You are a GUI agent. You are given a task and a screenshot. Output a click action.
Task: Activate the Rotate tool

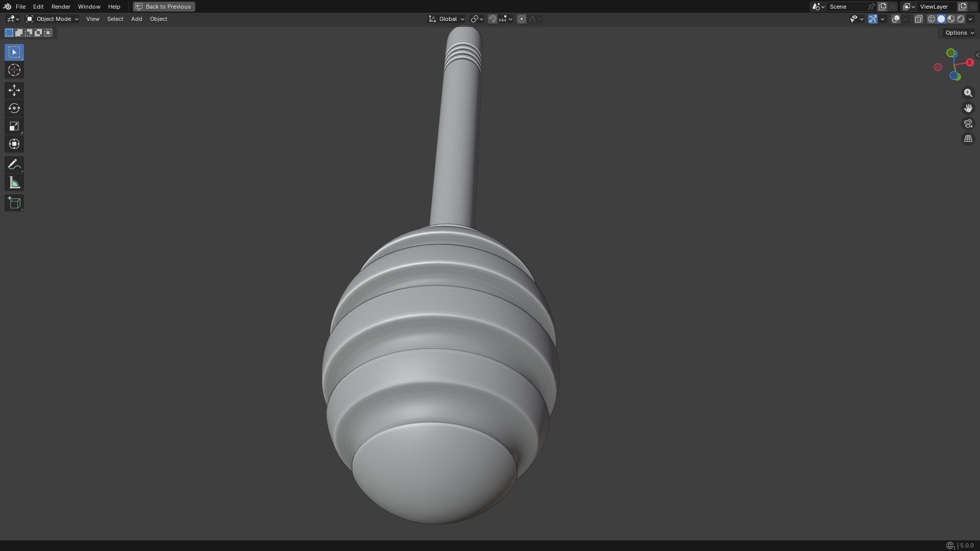pyautogui.click(x=14, y=108)
